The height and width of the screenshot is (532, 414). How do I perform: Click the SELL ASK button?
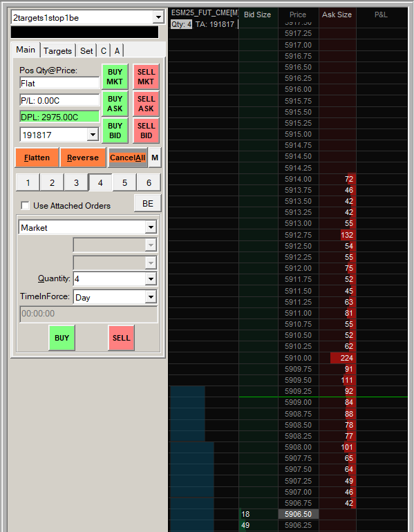coord(146,104)
